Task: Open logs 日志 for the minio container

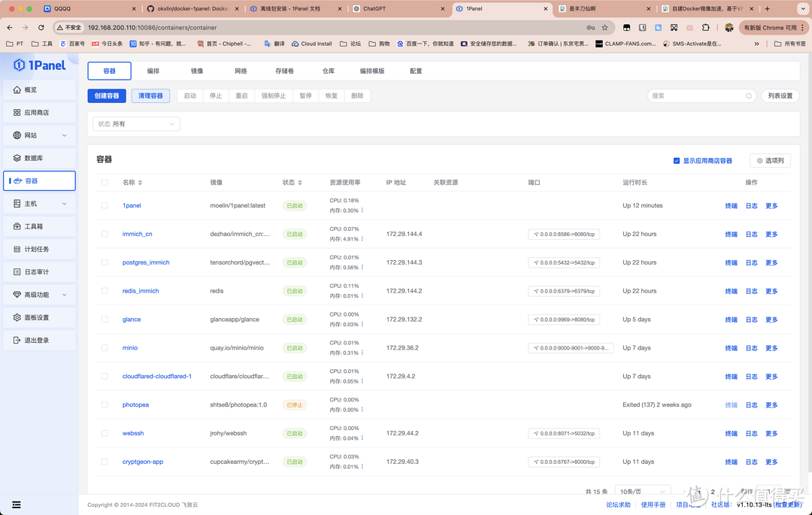Action: click(751, 348)
